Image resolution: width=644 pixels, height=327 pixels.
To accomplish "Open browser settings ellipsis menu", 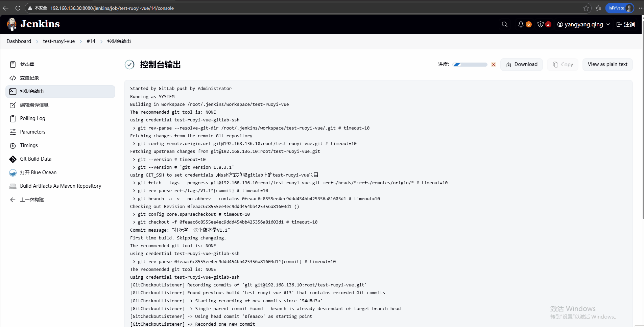I will (x=641, y=8).
